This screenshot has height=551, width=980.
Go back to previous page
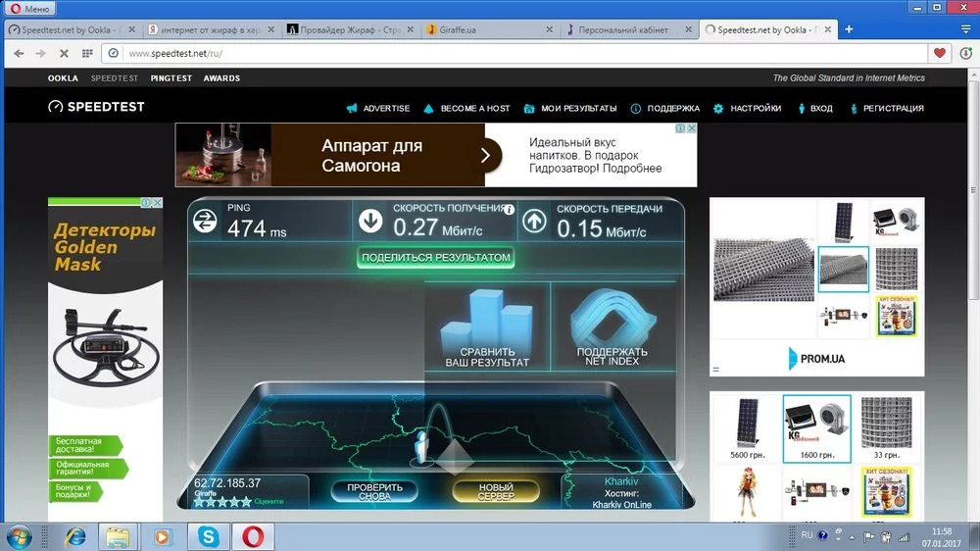tap(19, 54)
